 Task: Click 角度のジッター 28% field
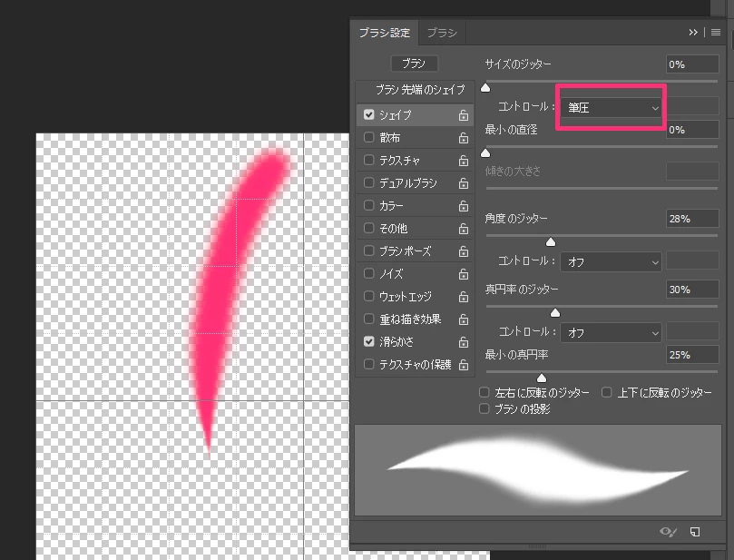coord(692,219)
